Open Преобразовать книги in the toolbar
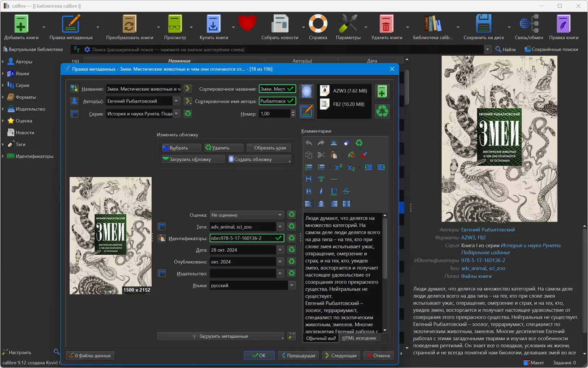Screen dimensions: 588x368 pos(130,27)
